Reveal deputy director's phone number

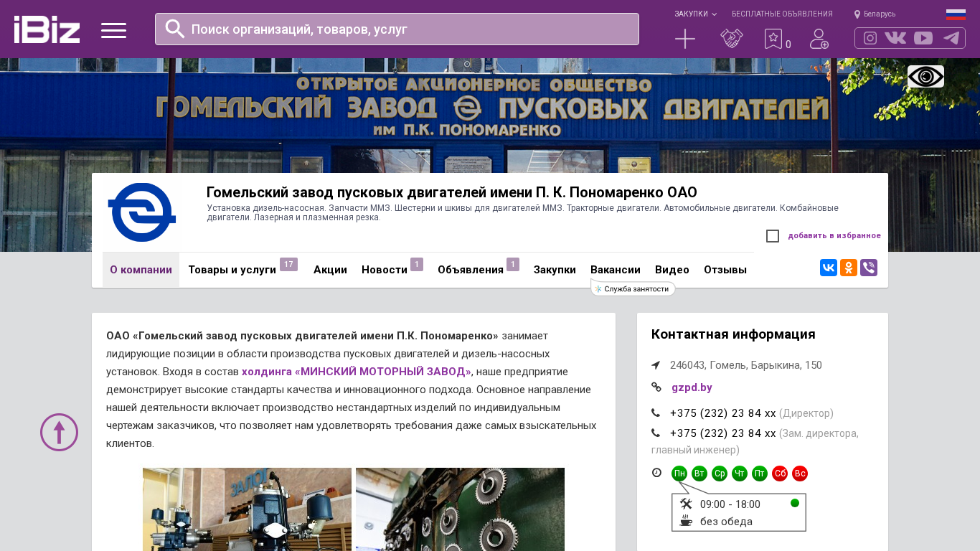[723, 433]
